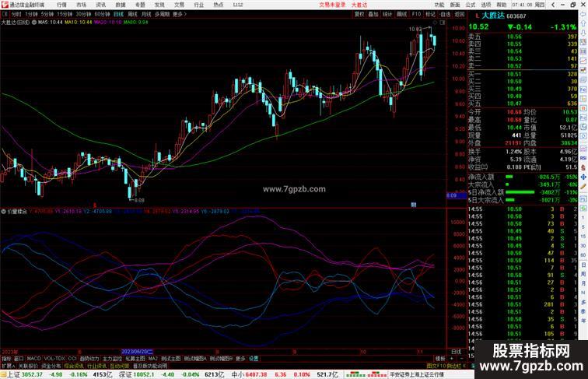Screen dimensions: 588x379
Task: Open the 多周期 multi-period view
Action: tap(162, 14)
